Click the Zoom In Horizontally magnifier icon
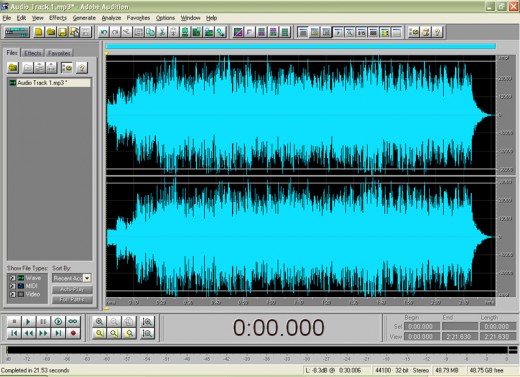Image resolution: width=520 pixels, height=377 pixels. [x=99, y=321]
